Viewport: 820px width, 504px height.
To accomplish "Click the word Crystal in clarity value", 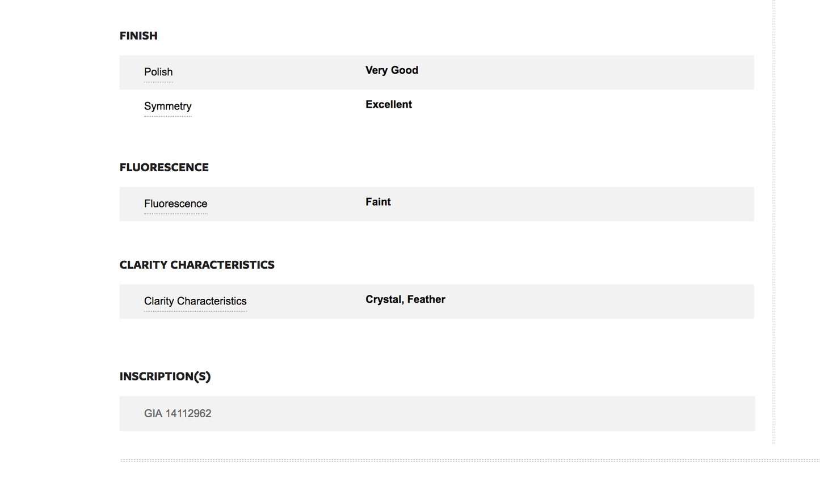I will point(384,299).
